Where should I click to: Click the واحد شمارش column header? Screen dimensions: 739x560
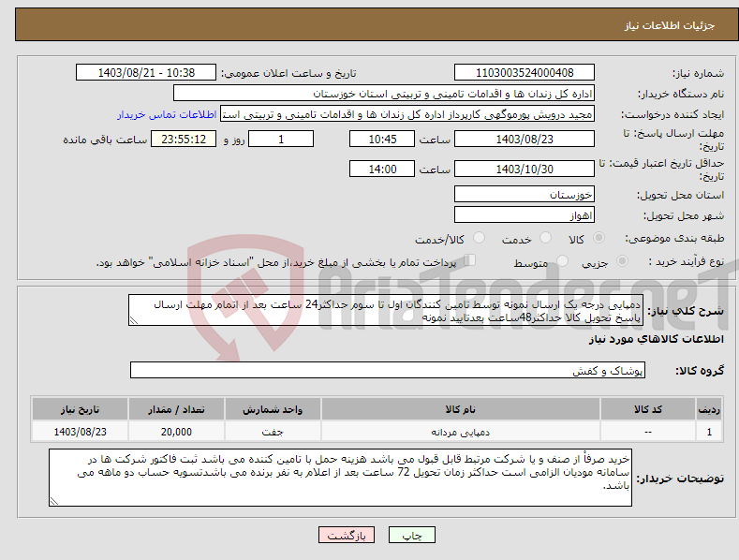[273, 409]
